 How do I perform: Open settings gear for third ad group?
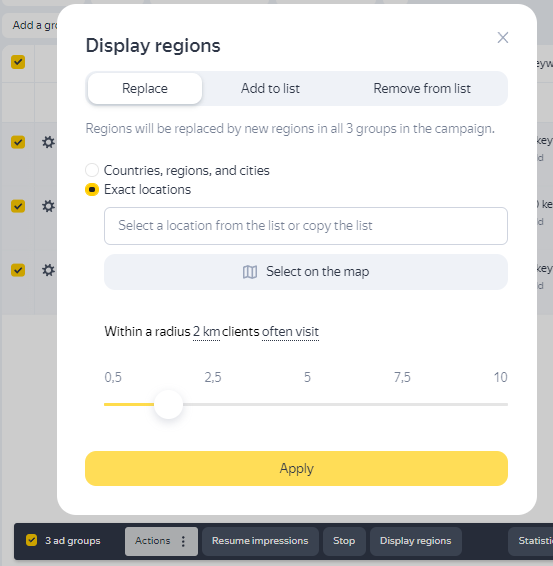[48, 270]
